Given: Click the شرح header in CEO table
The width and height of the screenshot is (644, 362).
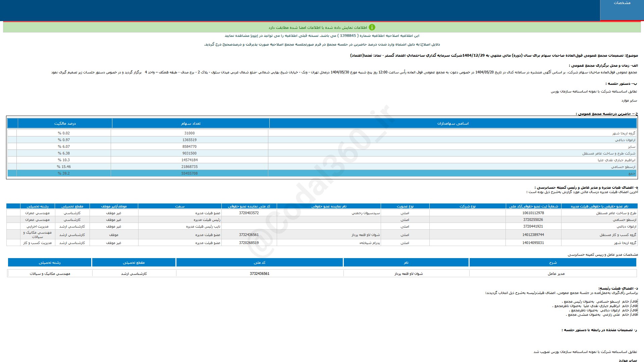Looking at the screenshot, I should click(552, 262).
